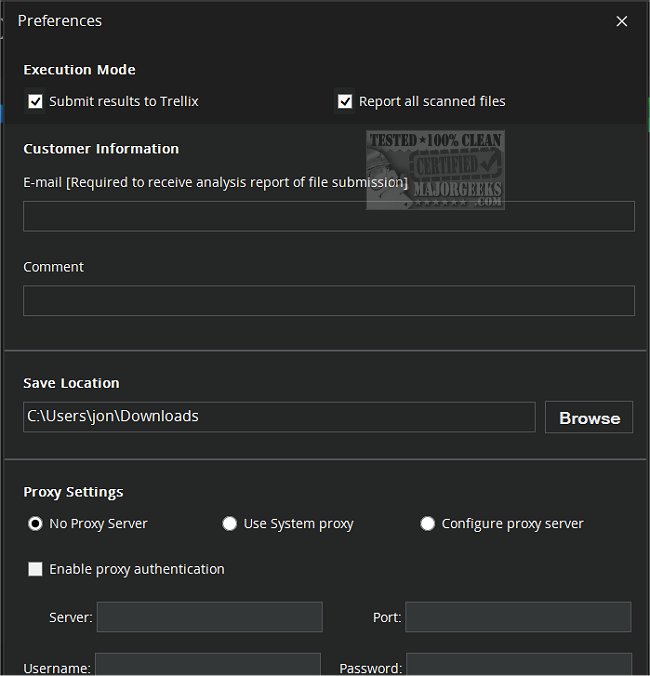This screenshot has height=676, width=650.
Task: Close the Preferences dialog
Action: [622, 21]
